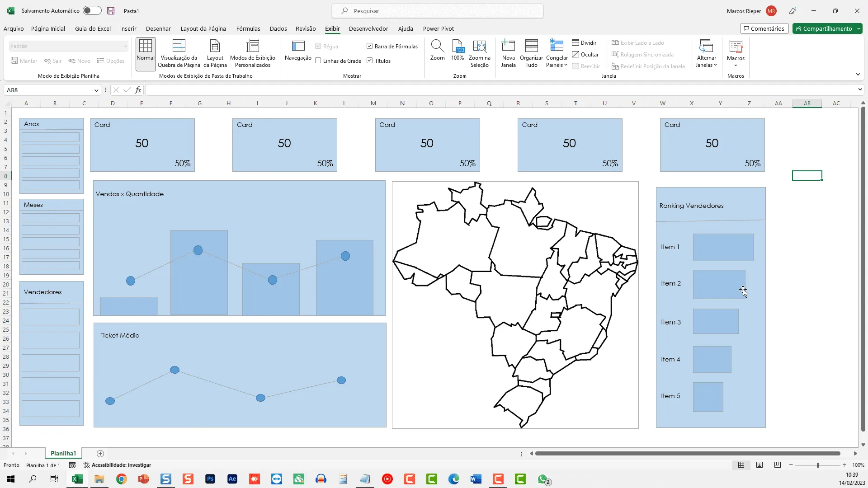Click Ocultar window button

(585, 55)
